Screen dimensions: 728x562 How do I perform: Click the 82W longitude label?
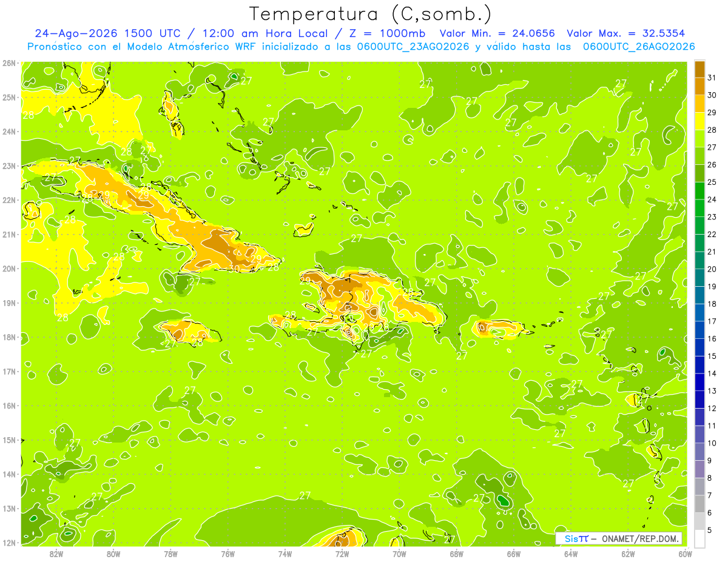point(56,554)
